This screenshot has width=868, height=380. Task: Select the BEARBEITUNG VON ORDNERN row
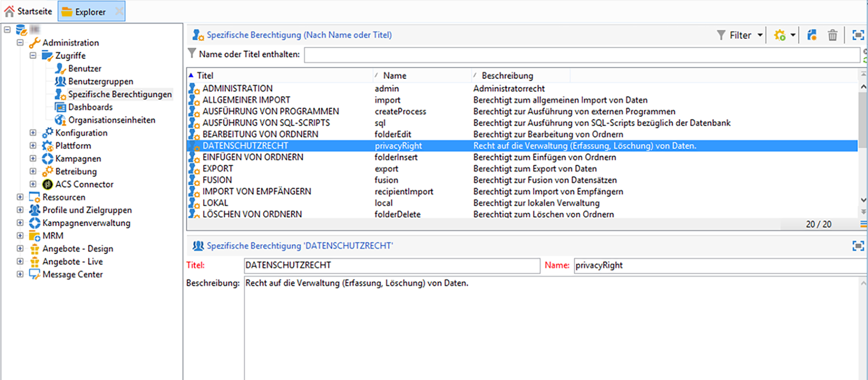(x=522, y=134)
